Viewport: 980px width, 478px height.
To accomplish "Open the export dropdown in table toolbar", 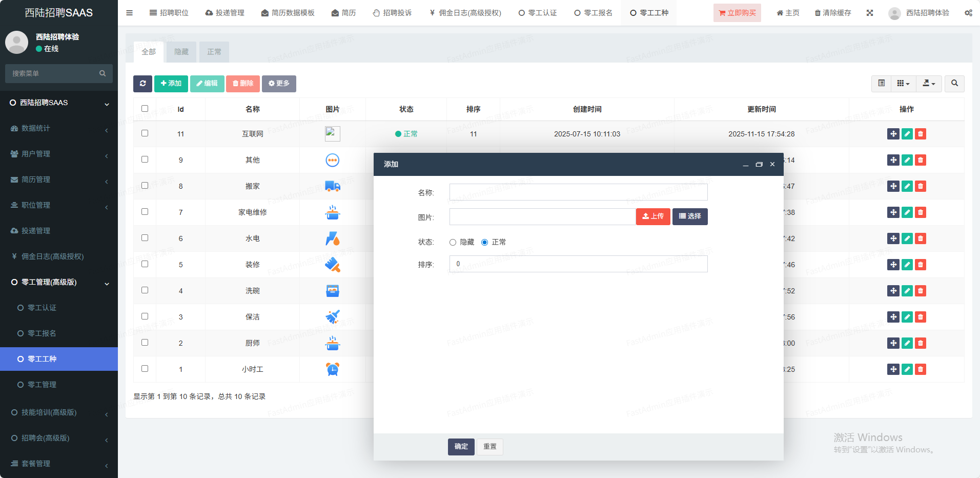I will click(x=929, y=83).
